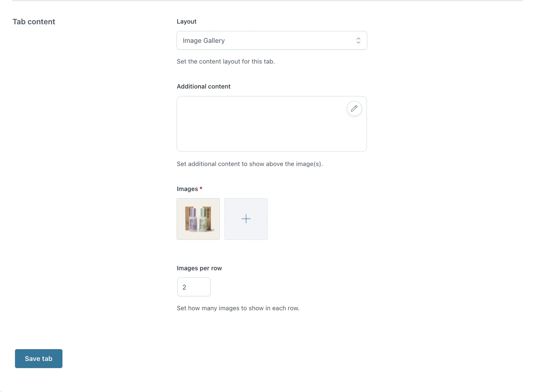Click the Images field label
541x392 pixels.
click(187, 189)
